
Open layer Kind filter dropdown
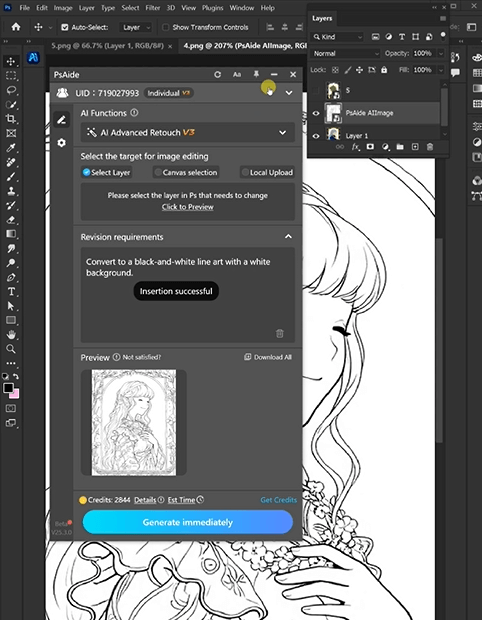pyautogui.click(x=337, y=37)
